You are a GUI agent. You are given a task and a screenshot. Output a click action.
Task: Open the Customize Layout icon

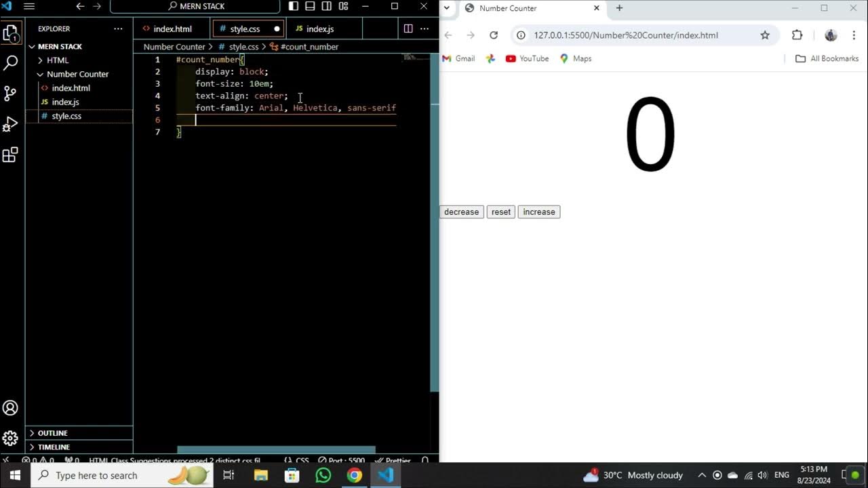pyautogui.click(x=343, y=6)
